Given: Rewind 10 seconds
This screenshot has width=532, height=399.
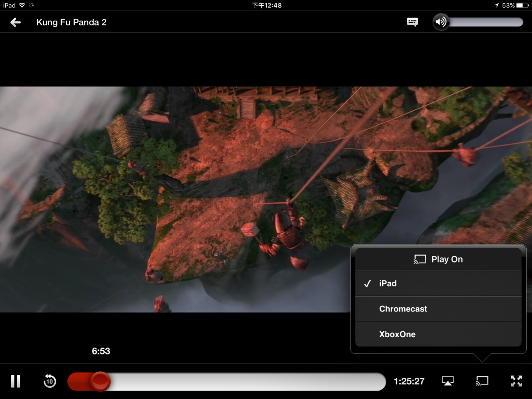Looking at the screenshot, I should (x=50, y=381).
